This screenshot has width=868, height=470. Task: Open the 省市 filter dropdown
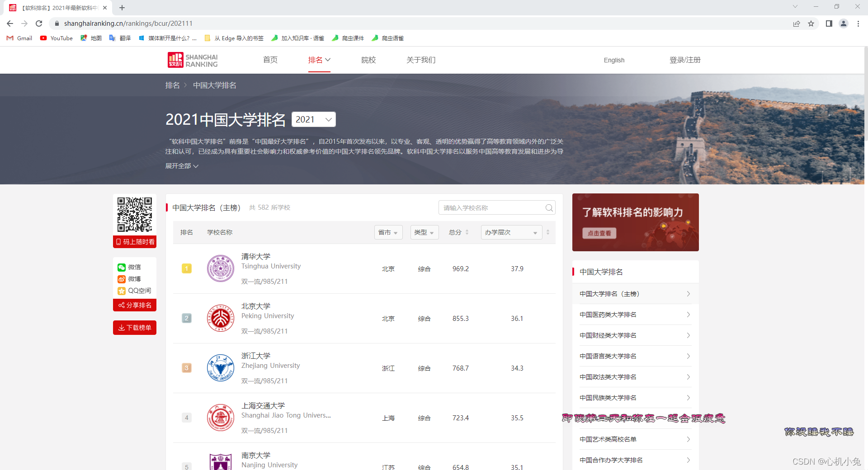pos(388,232)
